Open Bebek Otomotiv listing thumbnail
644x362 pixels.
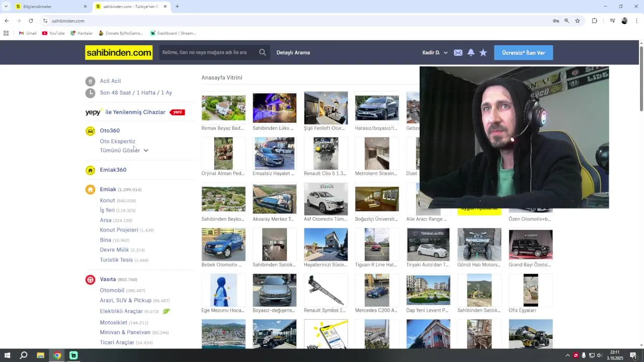223,245
